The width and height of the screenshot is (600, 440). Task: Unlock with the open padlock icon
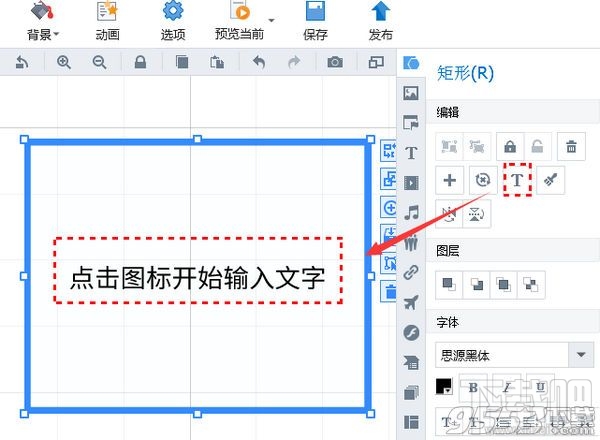(538, 147)
